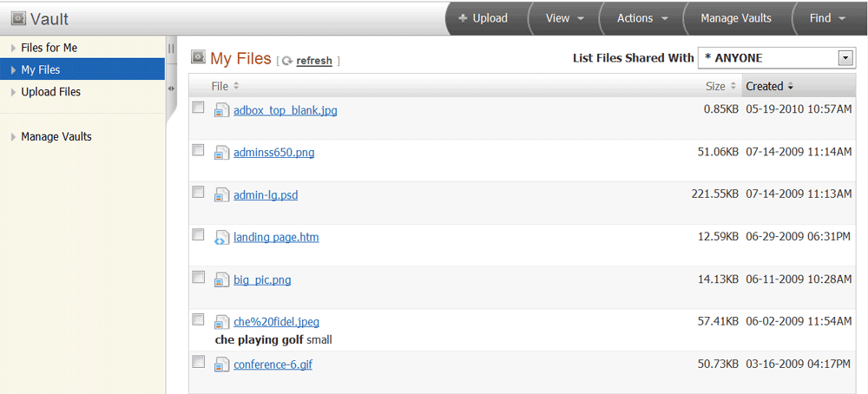Open the List Files Shared With dropdown
Viewport: 868px width, 394px height.
[777, 58]
